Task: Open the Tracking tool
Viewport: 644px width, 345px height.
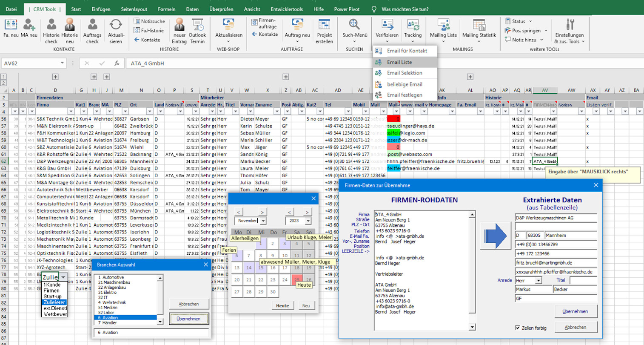Action: (413, 31)
